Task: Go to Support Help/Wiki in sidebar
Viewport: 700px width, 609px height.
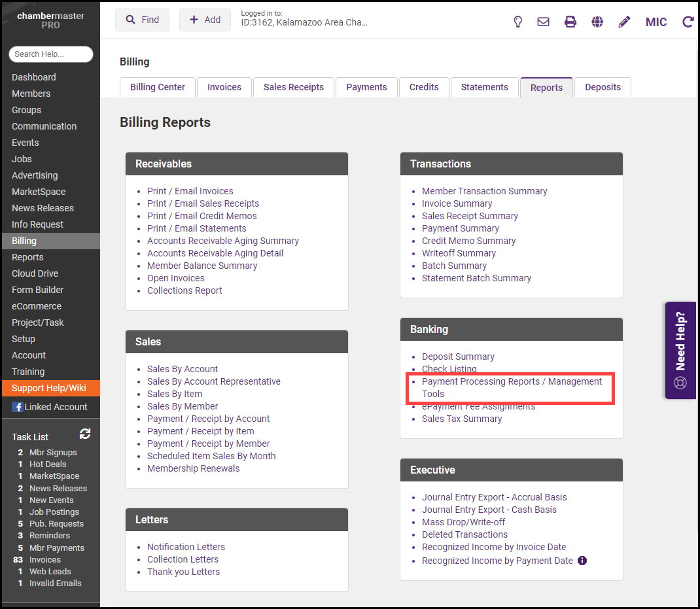Action: (49, 388)
